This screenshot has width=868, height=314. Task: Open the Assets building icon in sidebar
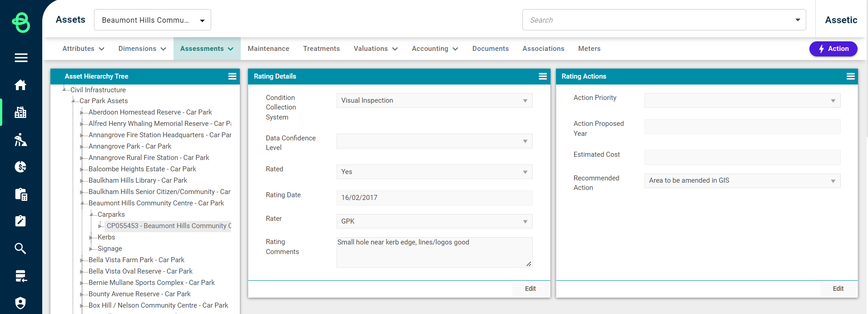pos(20,112)
